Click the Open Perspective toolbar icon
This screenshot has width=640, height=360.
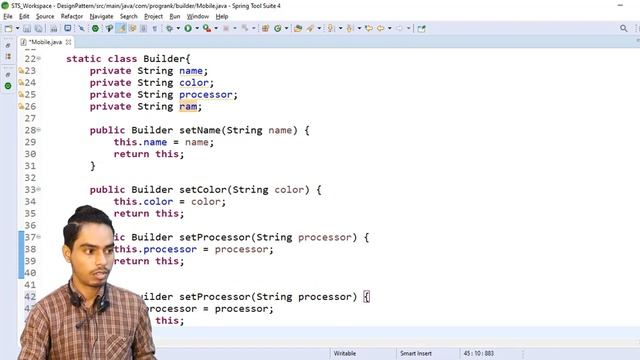click(421, 28)
